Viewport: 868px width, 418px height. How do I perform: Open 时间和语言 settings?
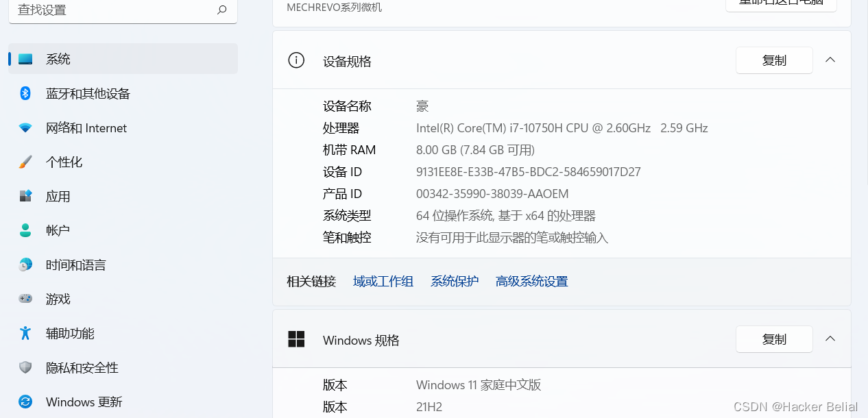pyautogui.click(x=123, y=265)
